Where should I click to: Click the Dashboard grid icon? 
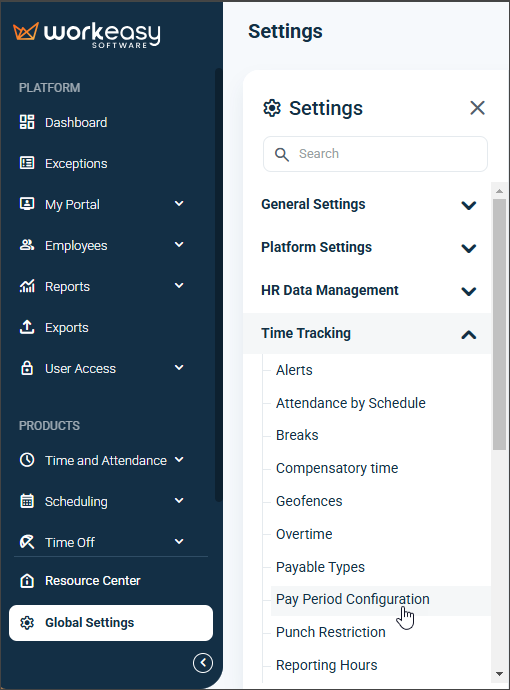point(27,122)
